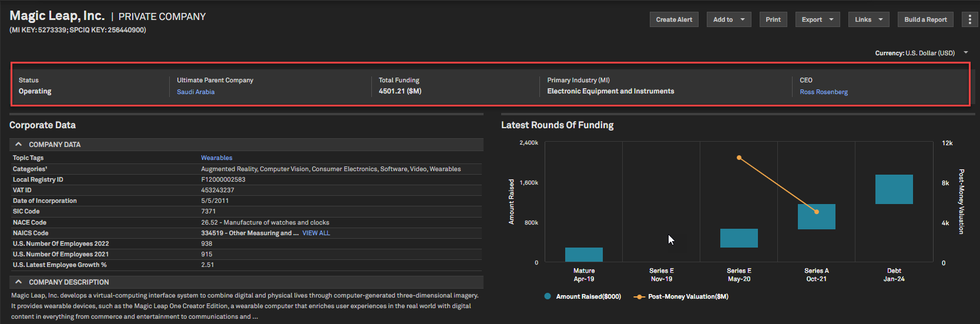This screenshot has height=324, width=980.
Task: Open the Saudi Arabia parent company link
Action: pos(196,92)
